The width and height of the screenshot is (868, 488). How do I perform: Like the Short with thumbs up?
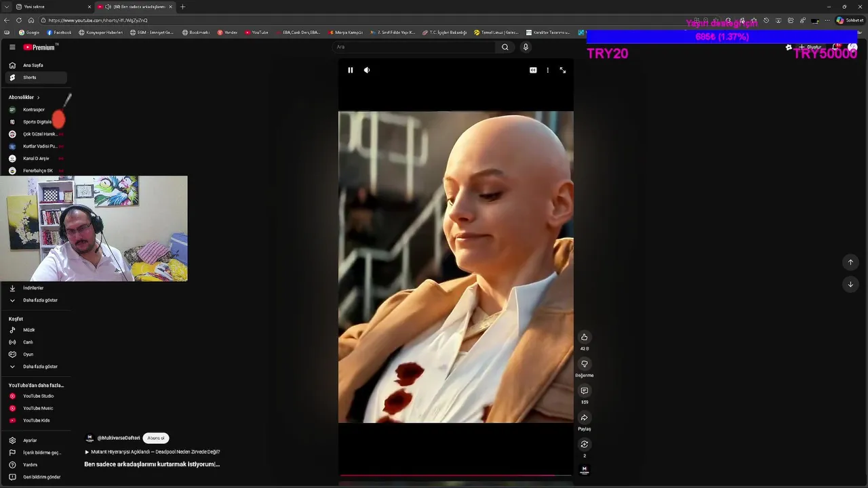coord(584,337)
